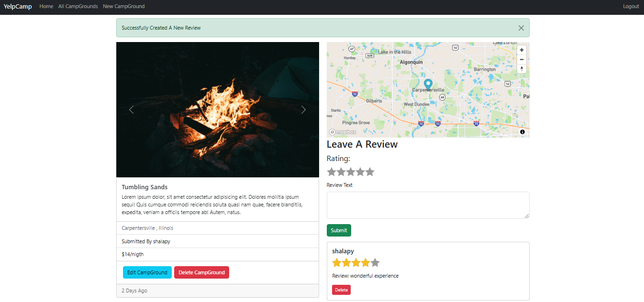
Task: Click the West Dundee label on map
Action: [416, 104]
